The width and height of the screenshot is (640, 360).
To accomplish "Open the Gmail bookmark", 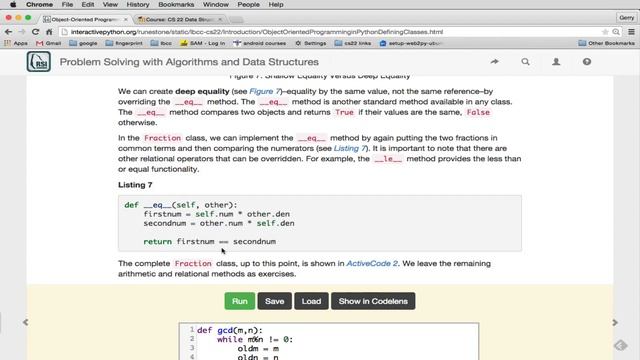I will click(48, 43).
